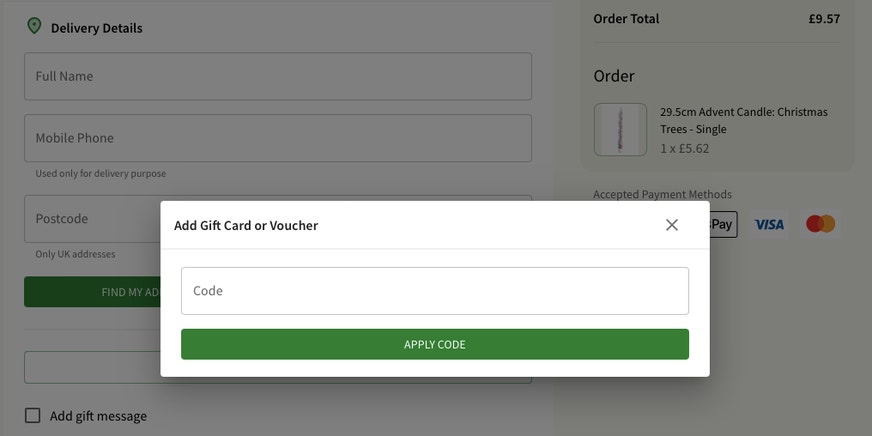Viewport: 872px width, 436px height.
Task: Close the Add Gift Card or Voucher dialog
Action: click(x=672, y=225)
